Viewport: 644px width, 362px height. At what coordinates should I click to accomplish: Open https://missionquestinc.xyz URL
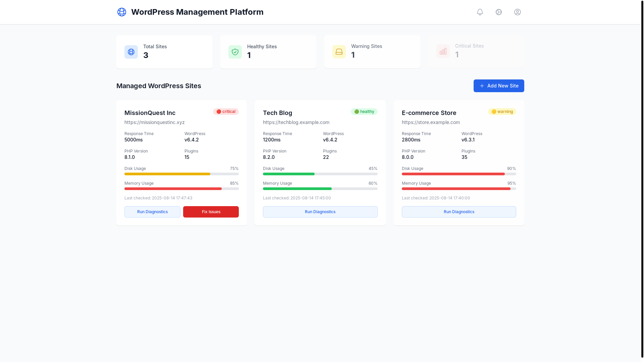coord(155,122)
